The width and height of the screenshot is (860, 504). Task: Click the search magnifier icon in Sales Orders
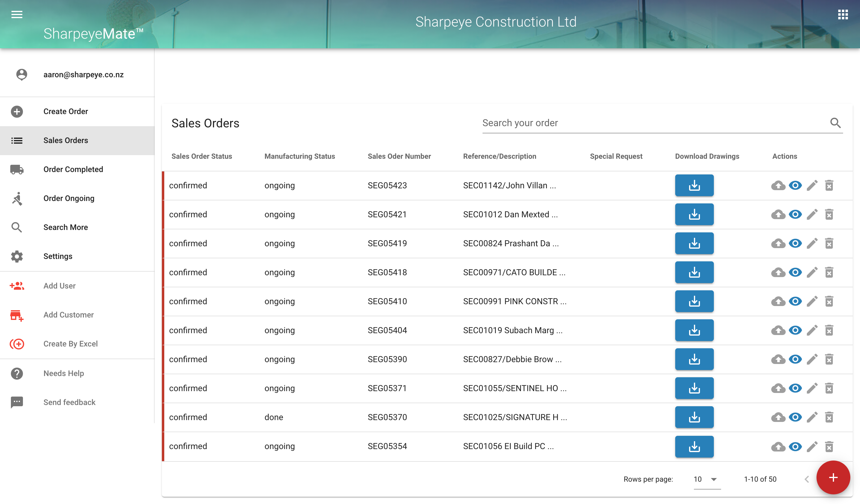pyautogui.click(x=835, y=123)
